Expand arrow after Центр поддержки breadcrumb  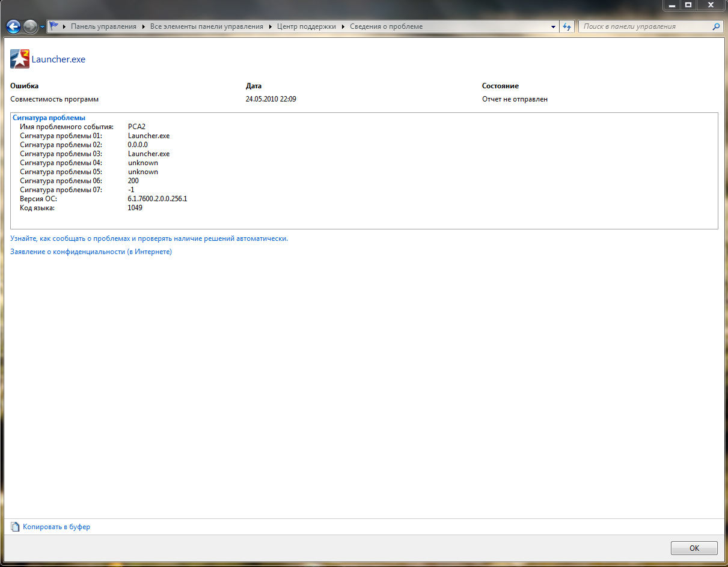coord(343,26)
